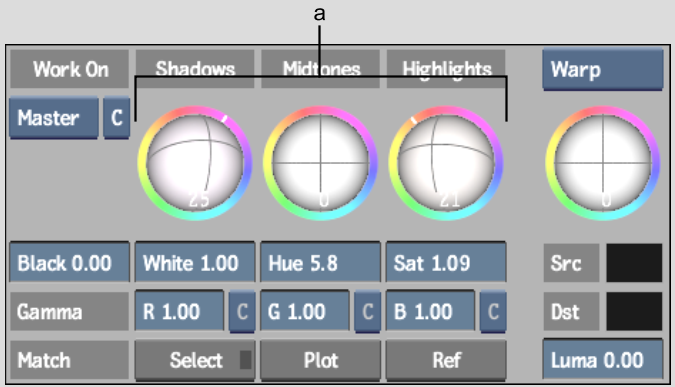The width and height of the screenshot is (675, 387).
Task: Click the Warp color wheel trackball
Action: (603, 163)
